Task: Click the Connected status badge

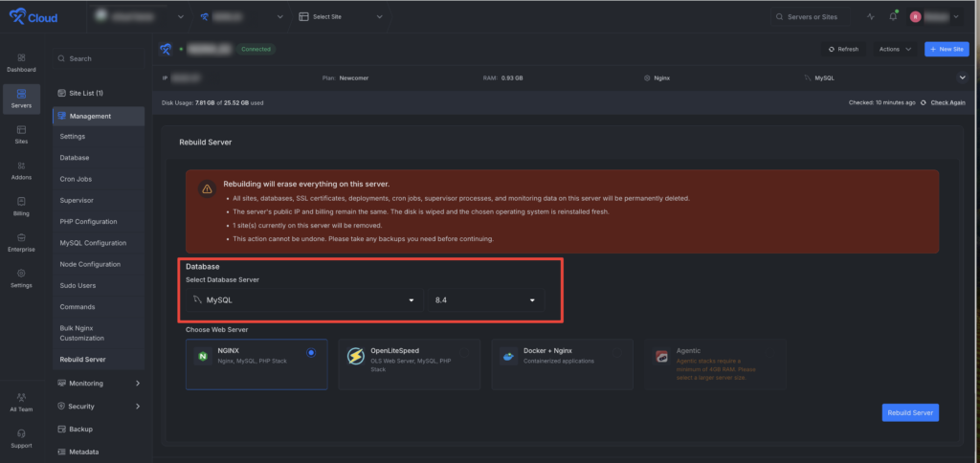Action: pos(255,49)
